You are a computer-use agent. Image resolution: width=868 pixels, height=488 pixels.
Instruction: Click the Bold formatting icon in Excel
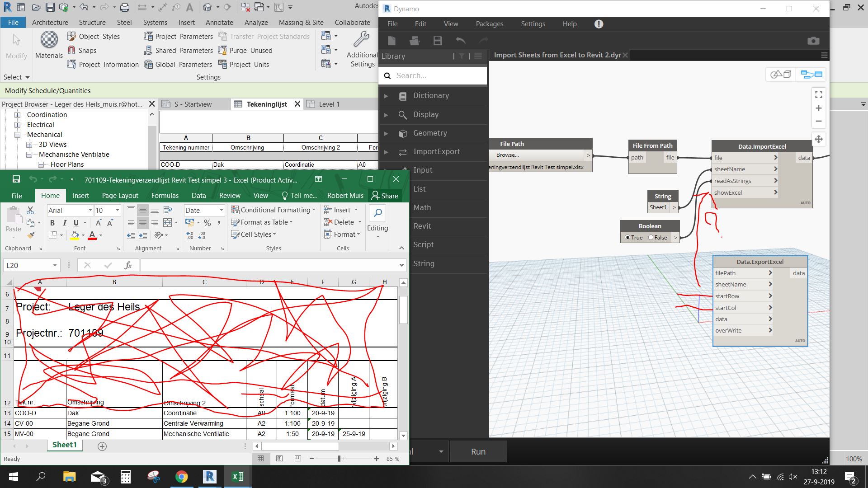click(x=52, y=223)
